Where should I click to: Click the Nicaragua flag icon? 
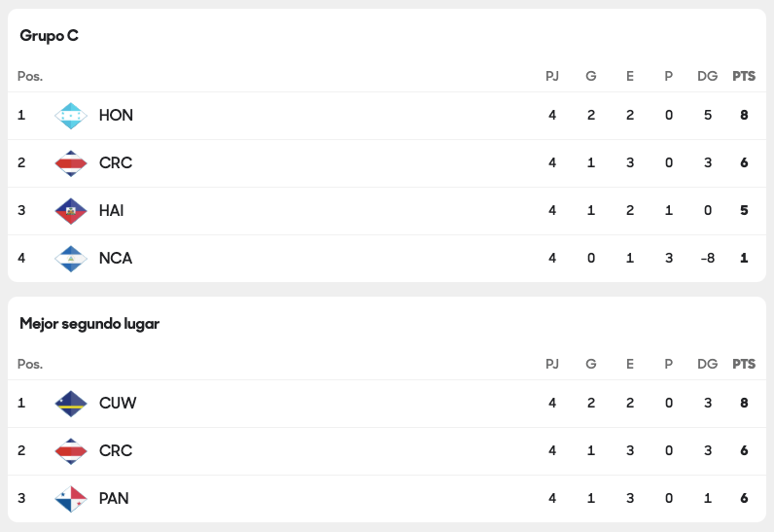coord(71,259)
